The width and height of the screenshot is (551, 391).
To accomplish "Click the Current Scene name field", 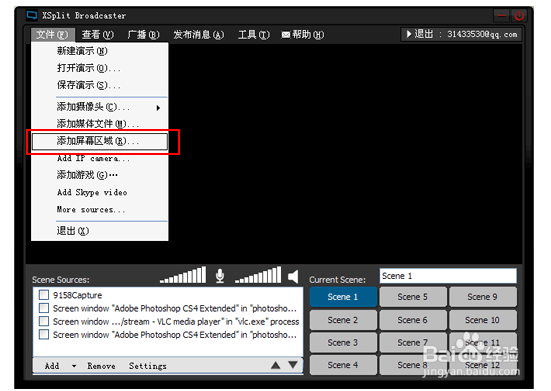I will pos(448,276).
